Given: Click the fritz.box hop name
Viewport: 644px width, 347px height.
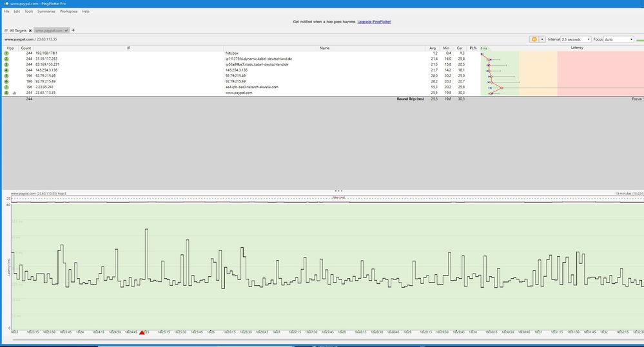Looking at the screenshot, I should coord(231,53).
